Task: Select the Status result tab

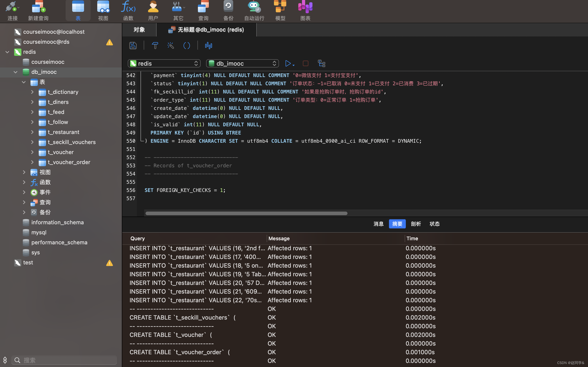Action: pos(434,224)
